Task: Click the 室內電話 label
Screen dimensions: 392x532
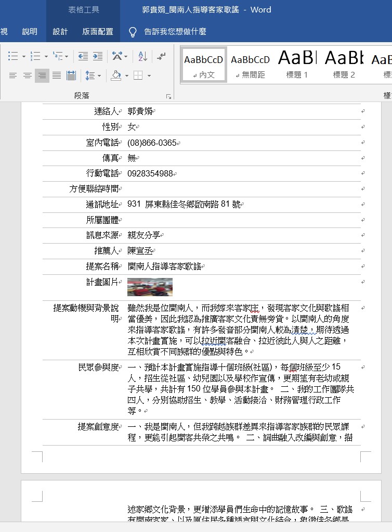Action: coord(102,143)
